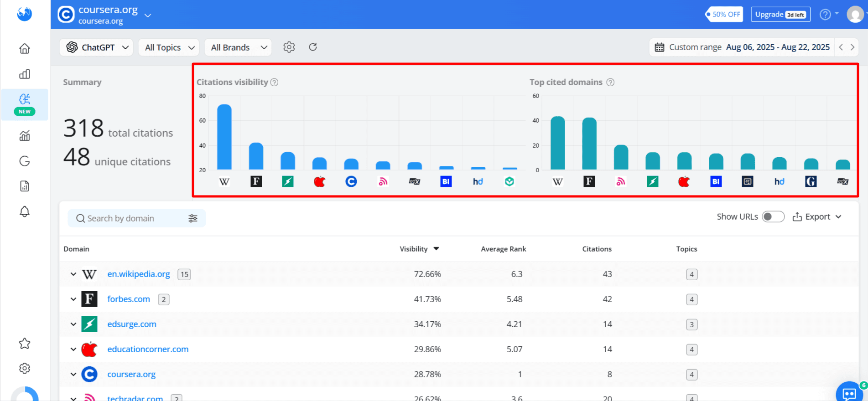Click the Search by domain field
The image size is (868, 401).
click(x=136, y=218)
